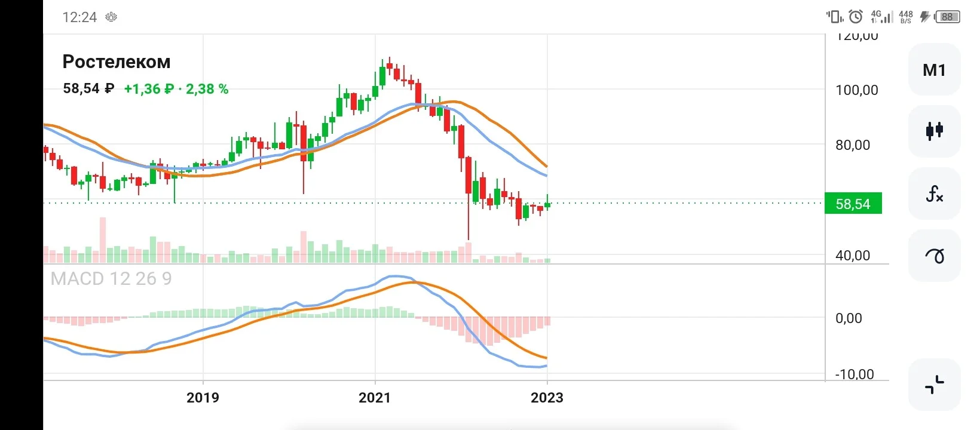This screenshot has width=980, height=430.
Task: Tap the 2019 time axis label
Action: [x=203, y=398]
